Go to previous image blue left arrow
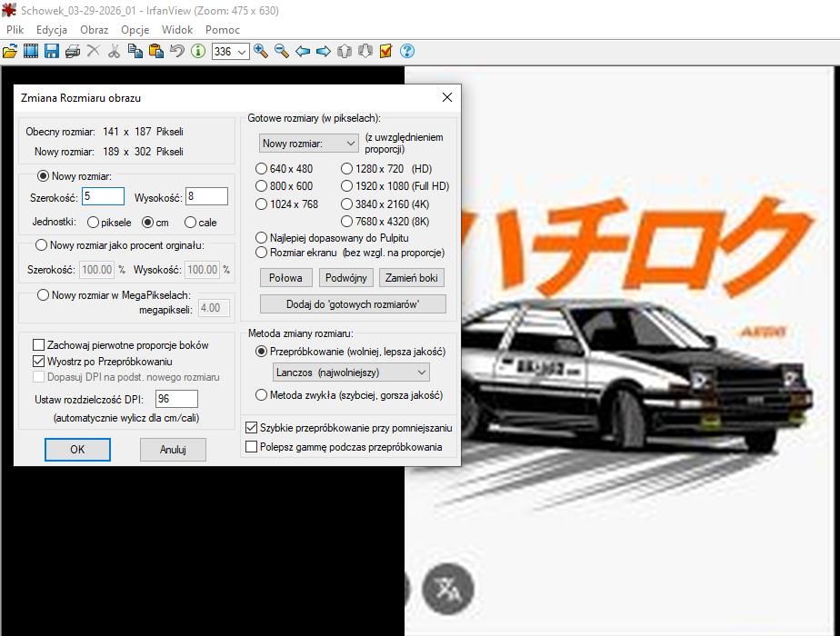Screen dimensions: 840x636 (x=303, y=52)
